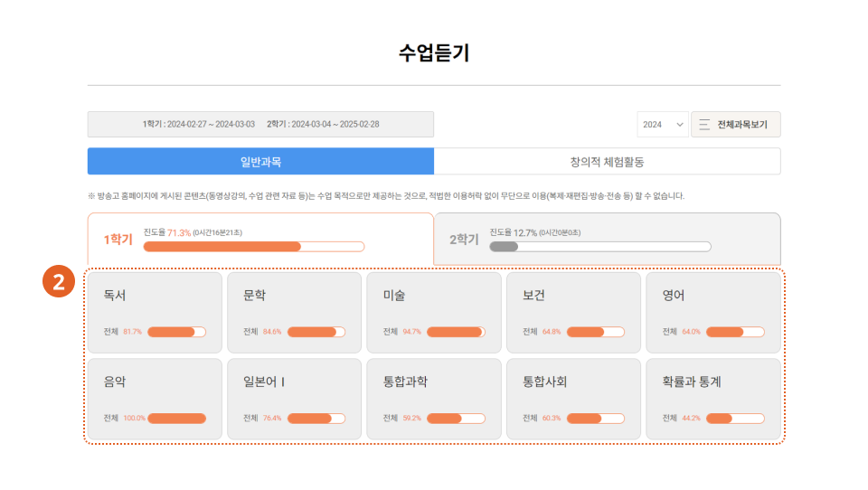Image resolution: width=868 pixels, height=490 pixels.
Task: Open the 2024 year dropdown
Action: 663,125
